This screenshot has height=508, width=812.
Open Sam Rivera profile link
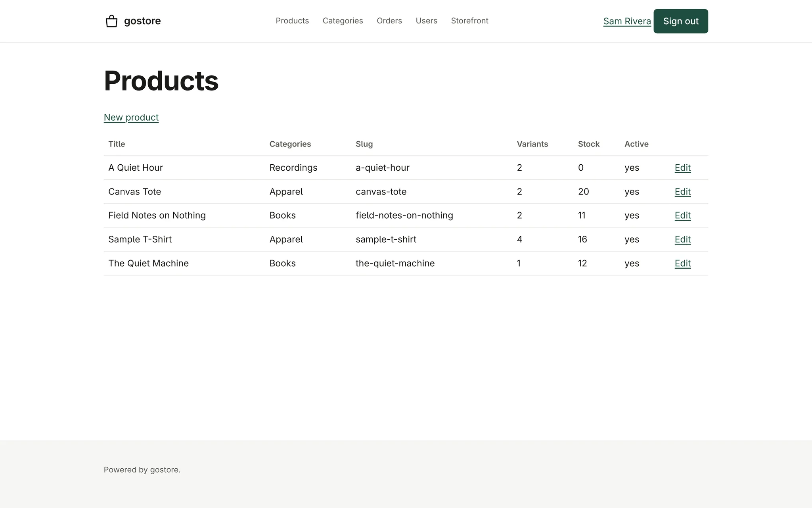(627, 21)
